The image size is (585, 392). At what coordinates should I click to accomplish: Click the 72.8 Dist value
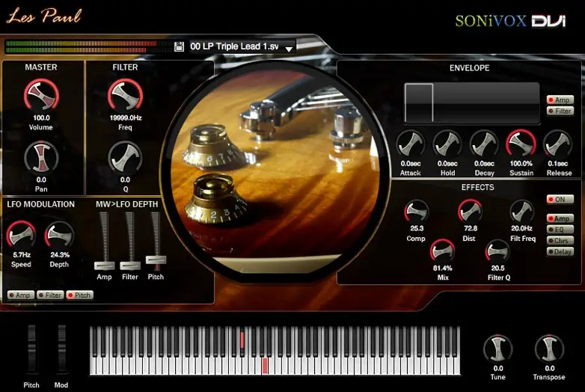pos(471,228)
